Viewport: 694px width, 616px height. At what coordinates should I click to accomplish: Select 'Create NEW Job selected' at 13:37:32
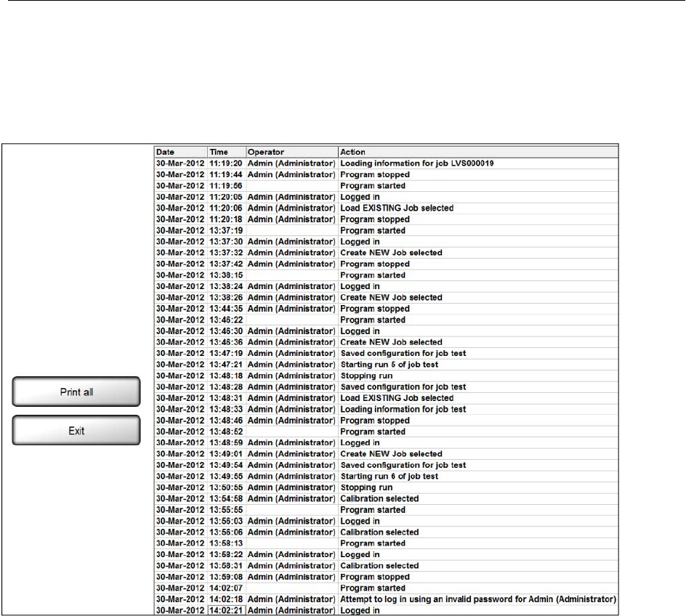pyautogui.click(x=391, y=253)
